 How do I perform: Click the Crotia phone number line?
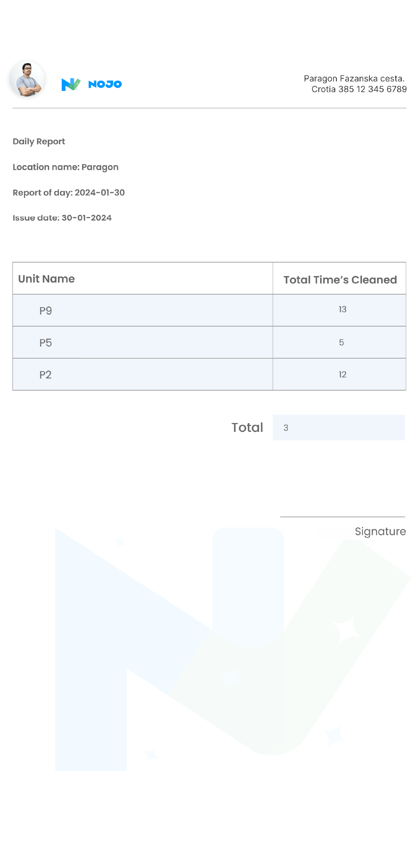click(x=359, y=89)
